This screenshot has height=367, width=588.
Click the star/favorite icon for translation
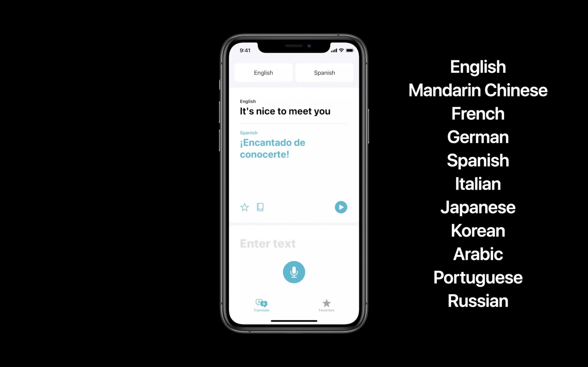[245, 207]
